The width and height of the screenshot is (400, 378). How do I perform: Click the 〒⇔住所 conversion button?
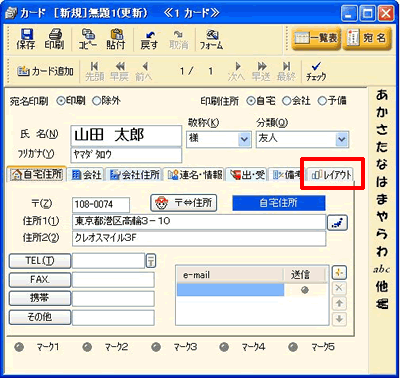[184, 203]
